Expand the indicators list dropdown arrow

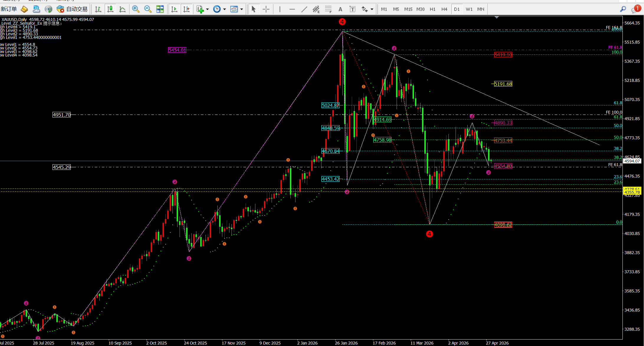pyautogui.click(x=207, y=9)
